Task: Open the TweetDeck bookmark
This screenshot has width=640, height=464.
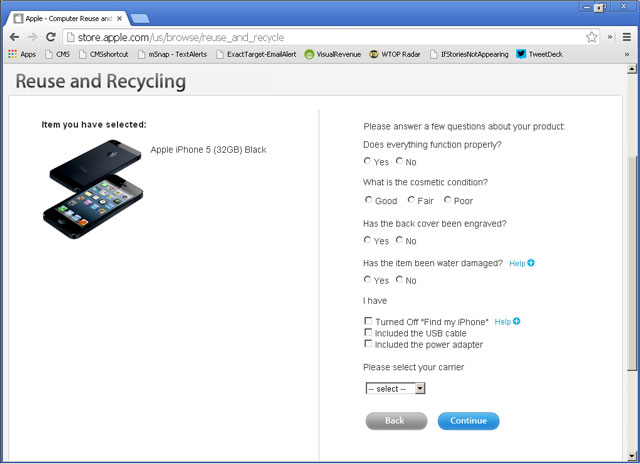Action: [x=539, y=54]
